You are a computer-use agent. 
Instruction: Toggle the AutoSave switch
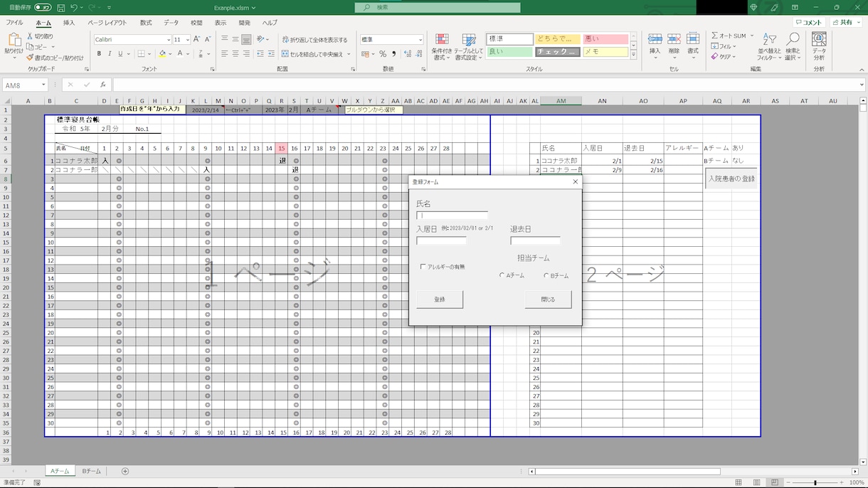pos(43,7)
